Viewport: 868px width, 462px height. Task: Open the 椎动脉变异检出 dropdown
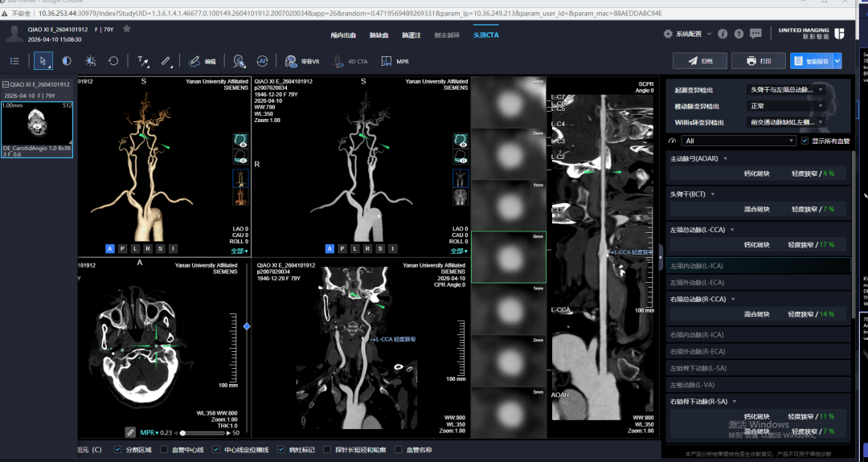pyautogui.click(x=786, y=106)
